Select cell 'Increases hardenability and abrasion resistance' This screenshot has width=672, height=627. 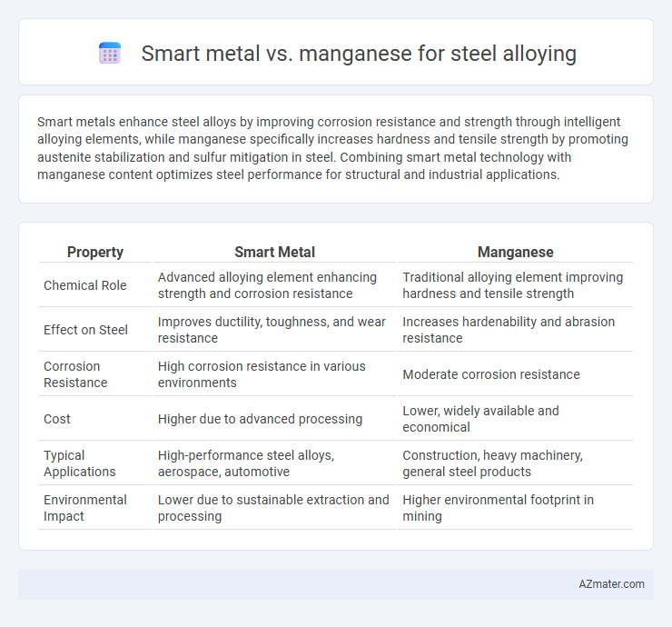click(x=515, y=330)
